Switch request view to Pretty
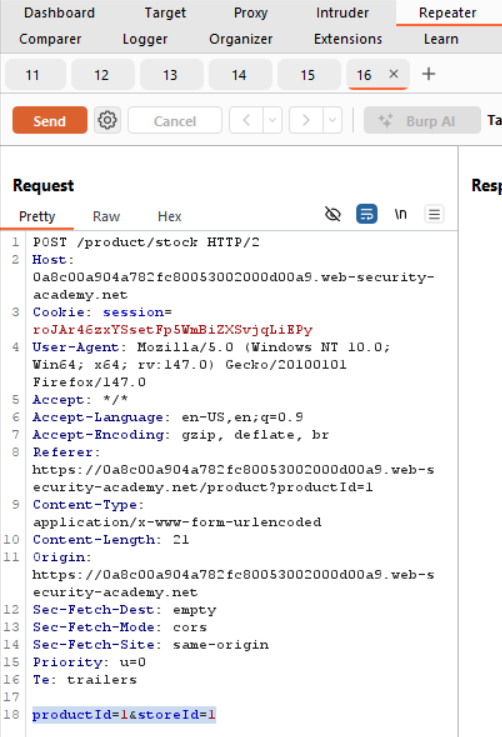 [37, 216]
